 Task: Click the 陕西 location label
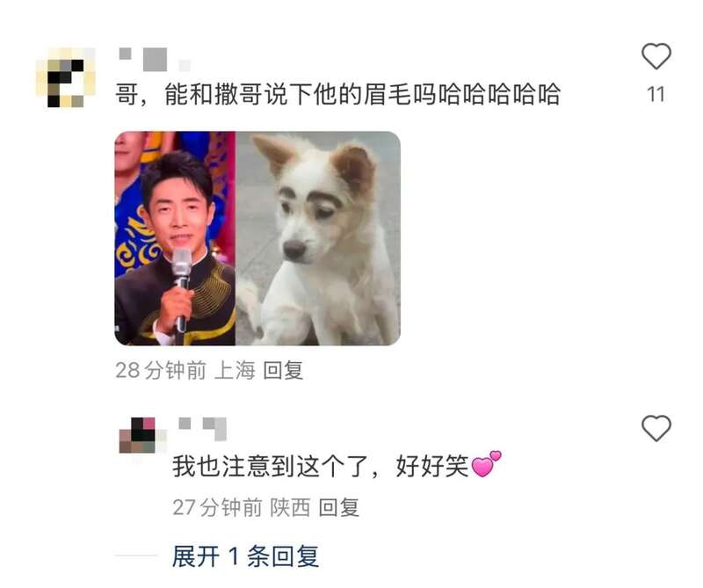point(291,508)
